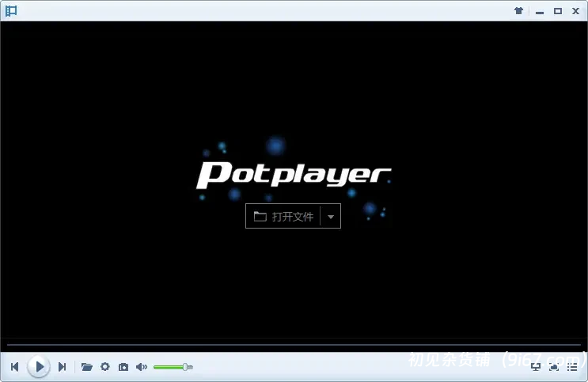Open the skin menu via shirt icon
This screenshot has width=588, height=382.
click(x=518, y=11)
